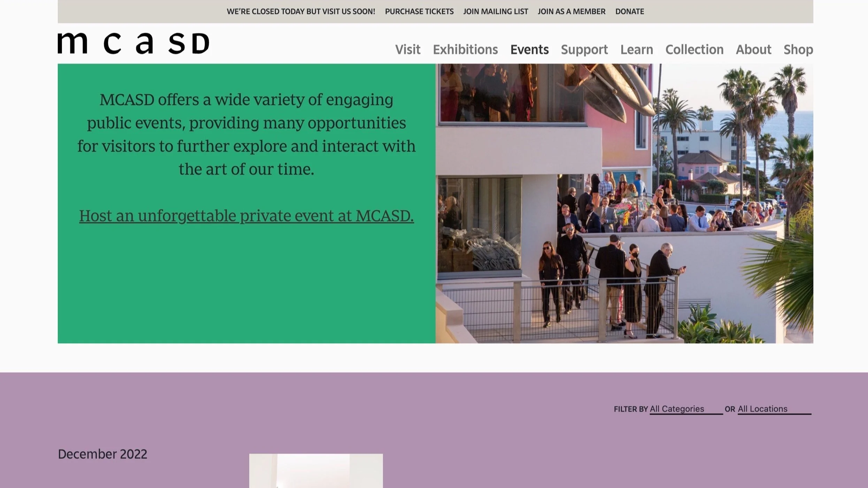Expand the All Categories filter dropdown
The image size is (868, 488).
click(x=685, y=409)
